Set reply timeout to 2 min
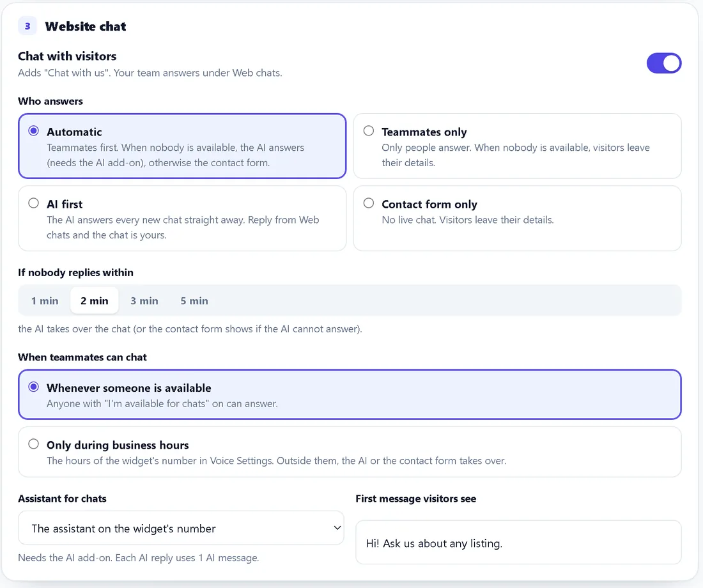The height and width of the screenshot is (588, 703). (95, 301)
